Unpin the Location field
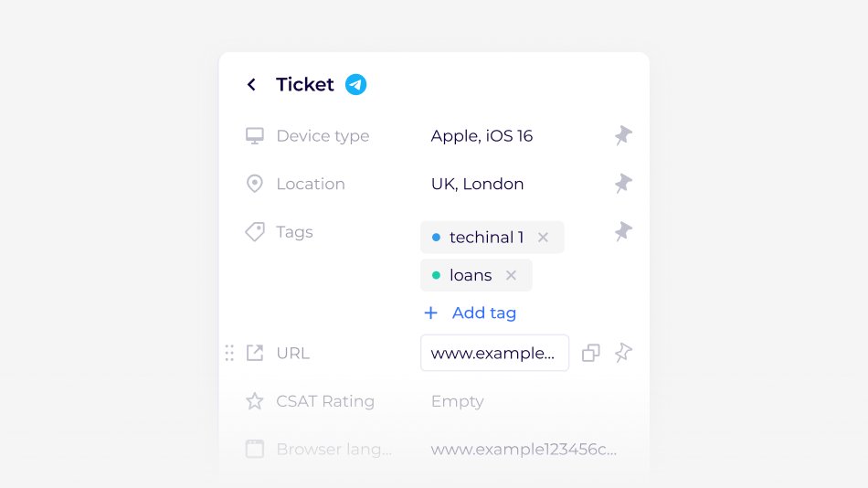 (623, 184)
